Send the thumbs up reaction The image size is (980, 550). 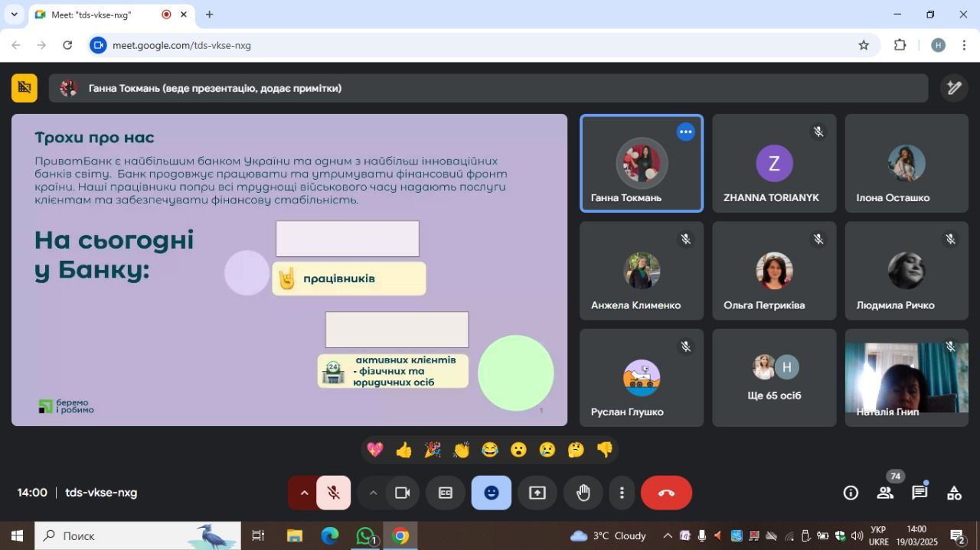pos(403,450)
